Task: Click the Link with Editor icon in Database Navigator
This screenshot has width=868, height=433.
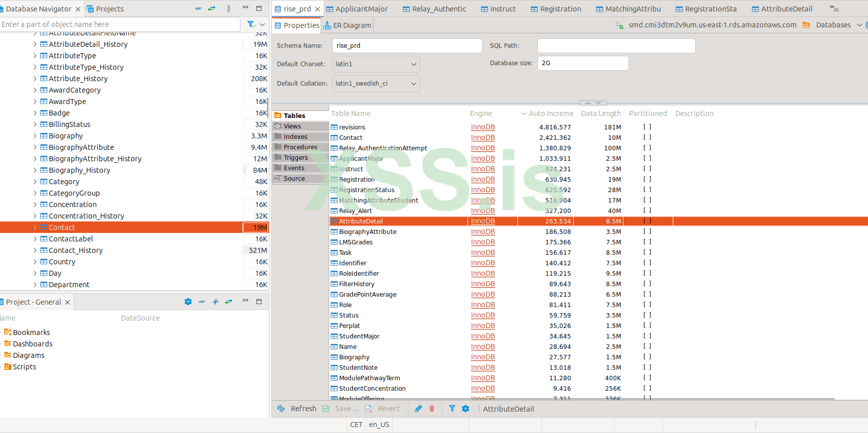Action: 212,8
